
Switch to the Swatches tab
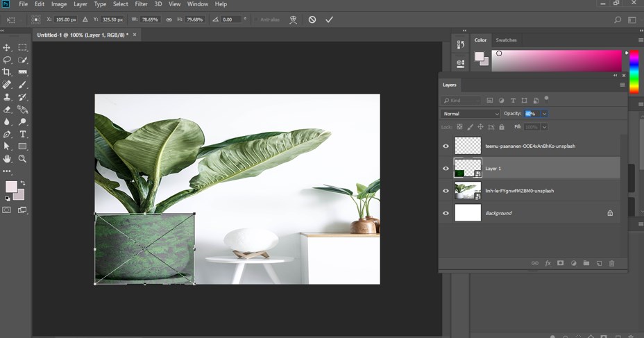coord(506,40)
